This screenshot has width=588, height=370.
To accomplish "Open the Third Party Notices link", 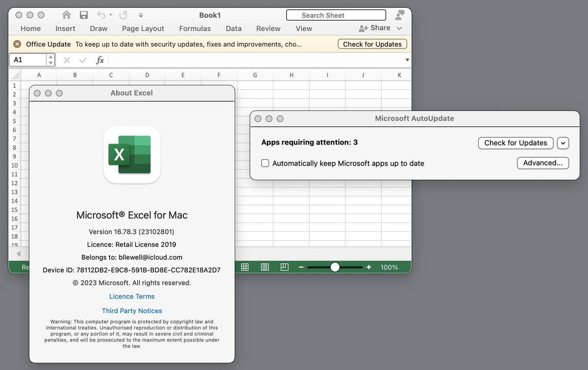I will pos(132,311).
